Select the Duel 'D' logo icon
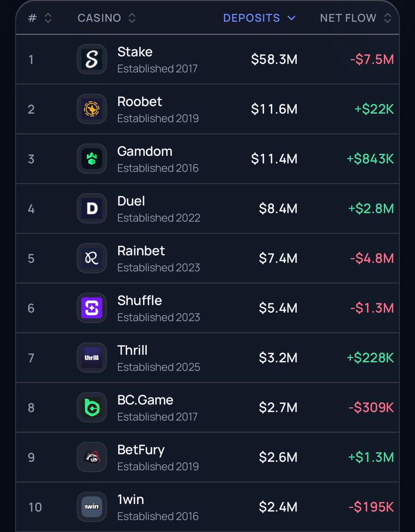415x532 pixels. tap(92, 208)
